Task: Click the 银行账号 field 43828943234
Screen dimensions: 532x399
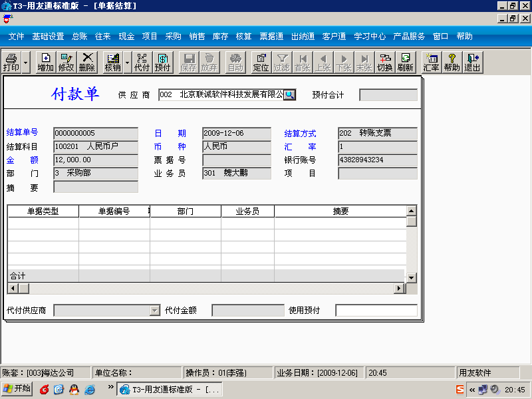Action: tap(378, 160)
